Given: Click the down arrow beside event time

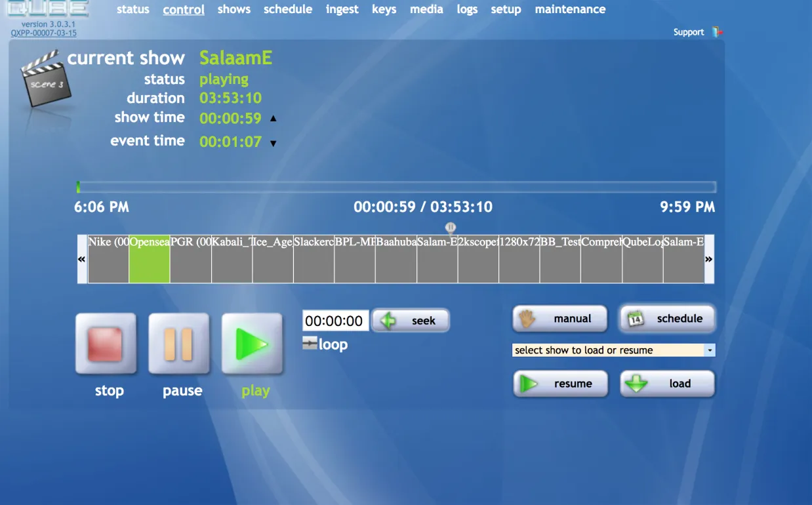Looking at the screenshot, I should tap(274, 143).
